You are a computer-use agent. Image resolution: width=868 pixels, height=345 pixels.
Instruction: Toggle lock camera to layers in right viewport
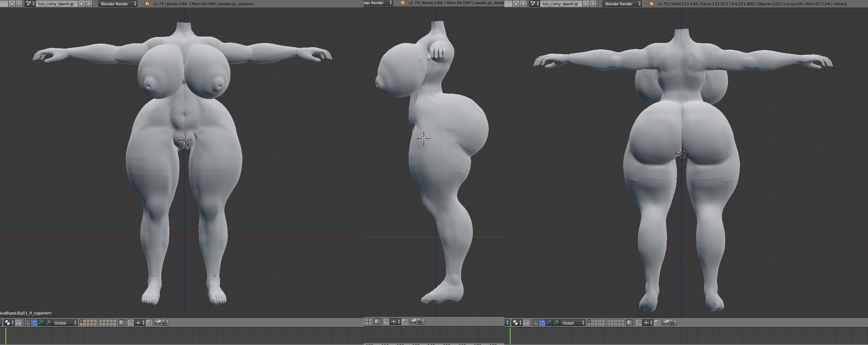click(x=630, y=323)
